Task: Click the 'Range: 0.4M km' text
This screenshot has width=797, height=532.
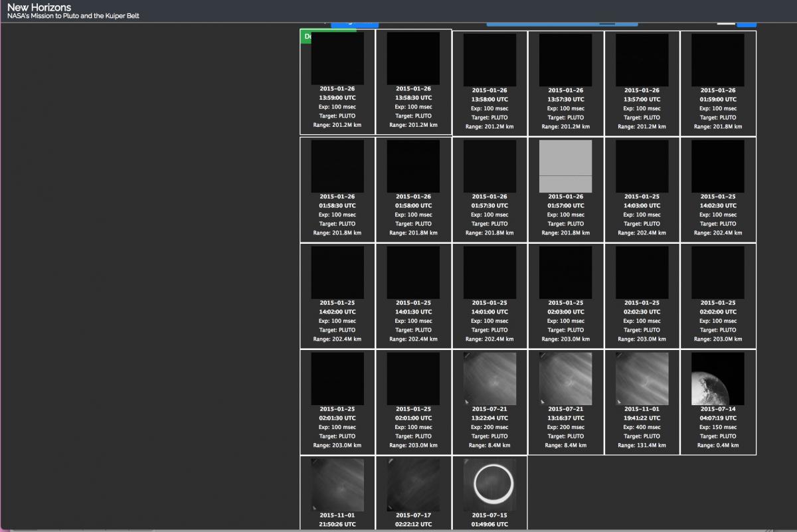Action: click(x=718, y=446)
